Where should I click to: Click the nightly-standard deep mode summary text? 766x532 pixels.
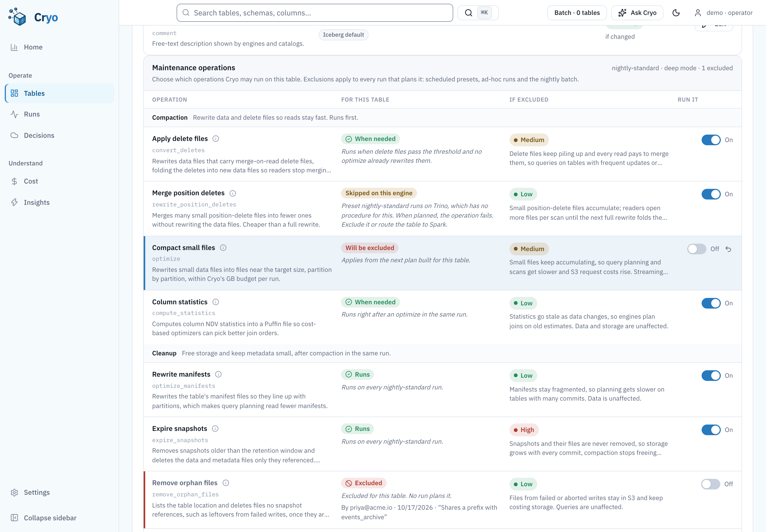click(672, 68)
